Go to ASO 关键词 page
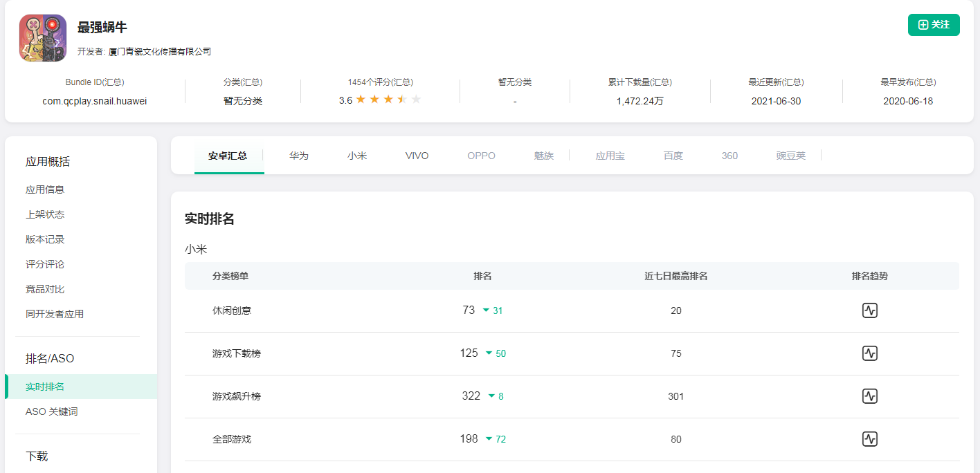Viewport: 980px width, 473px height. 52,411
